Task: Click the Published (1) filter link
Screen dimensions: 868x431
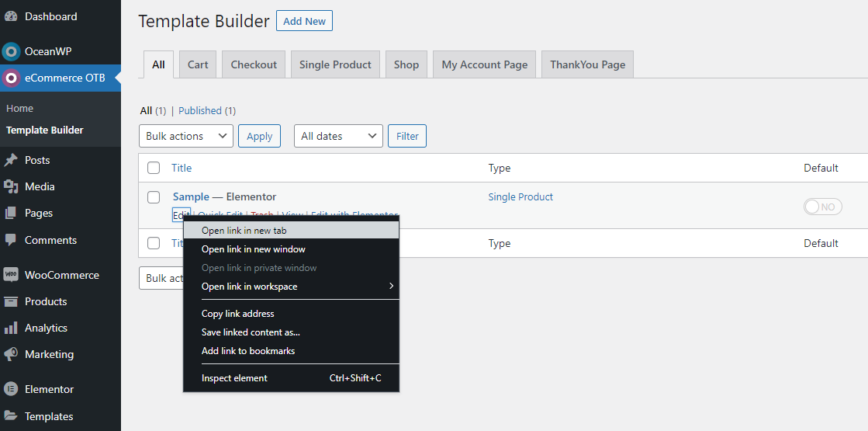Action: coord(207,111)
